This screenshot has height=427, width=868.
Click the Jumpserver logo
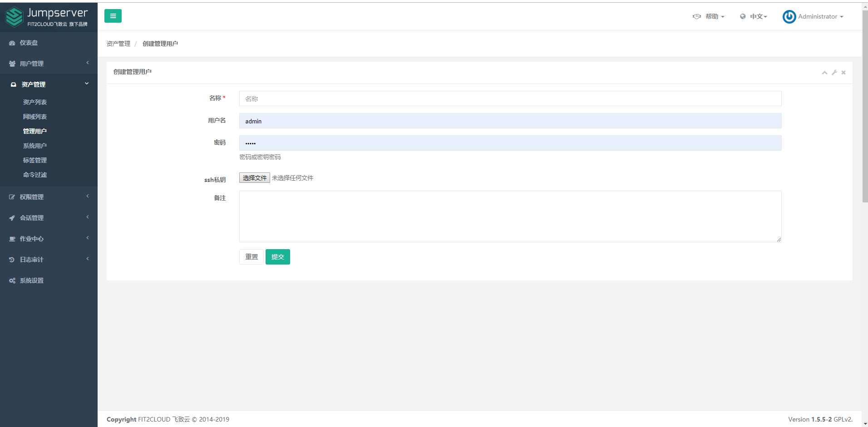click(x=47, y=17)
